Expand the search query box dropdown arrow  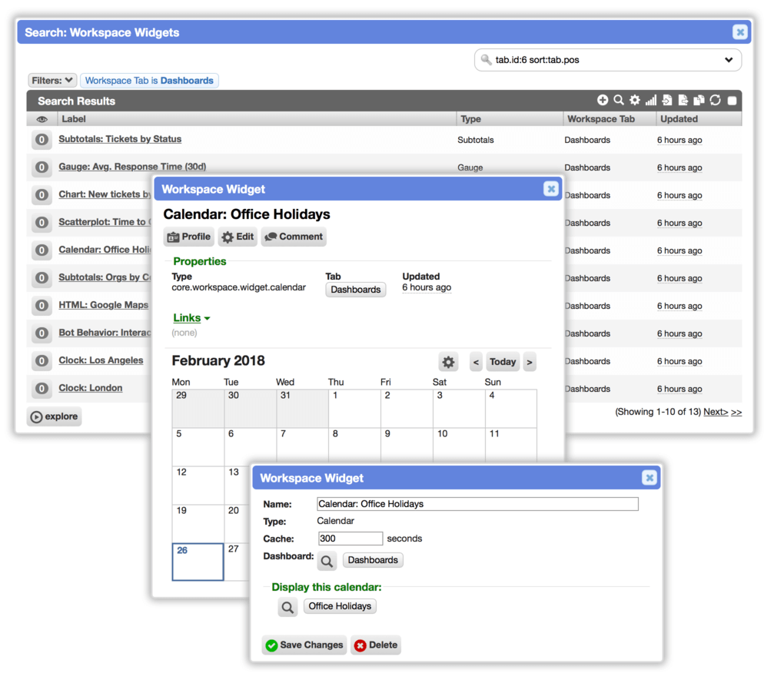[x=729, y=60]
